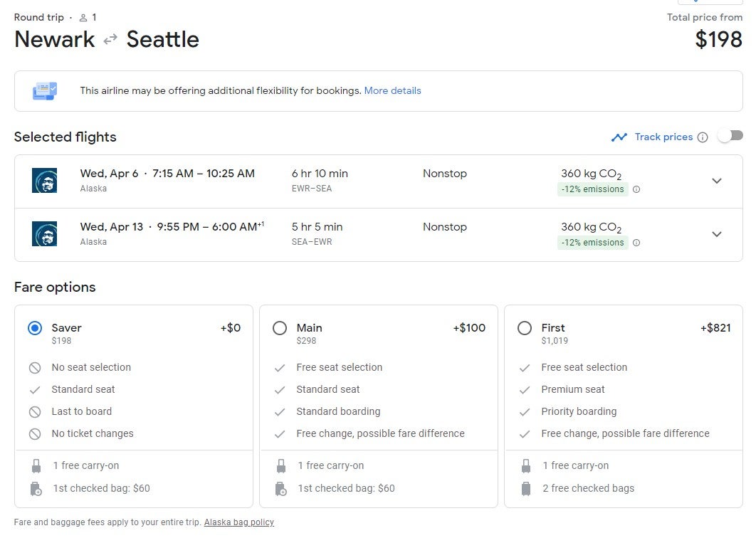Click the passenger count person icon
This screenshot has height=538, width=756.
(x=83, y=18)
